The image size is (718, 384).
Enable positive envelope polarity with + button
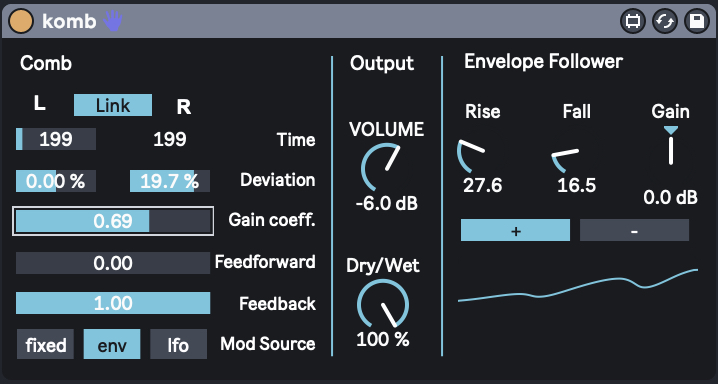pyautogui.click(x=515, y=230)
